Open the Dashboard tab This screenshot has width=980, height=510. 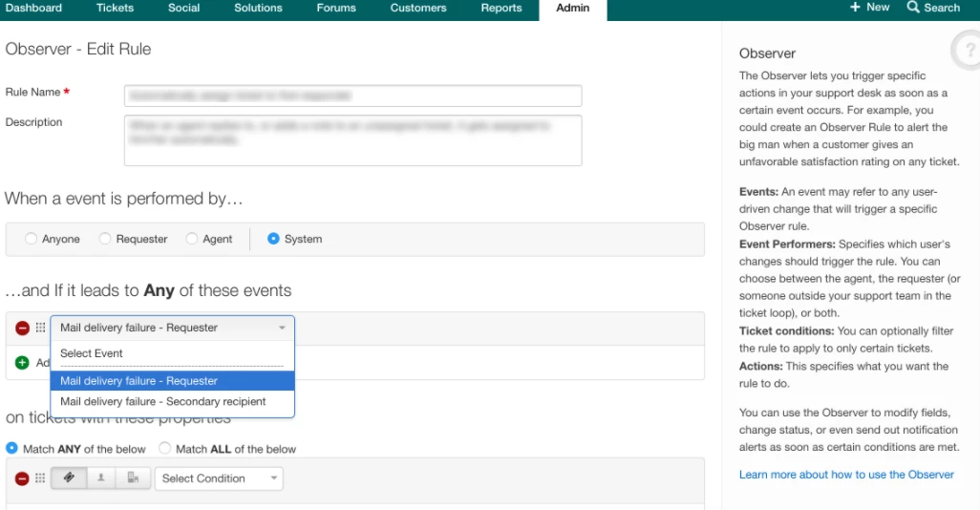coord(33,9)
